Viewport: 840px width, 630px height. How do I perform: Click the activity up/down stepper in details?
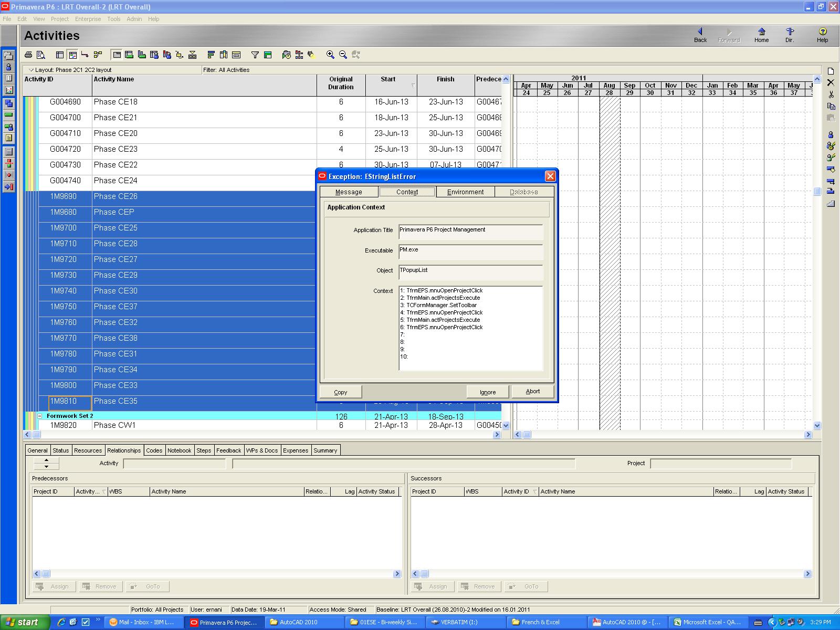(x=46, y=464)
